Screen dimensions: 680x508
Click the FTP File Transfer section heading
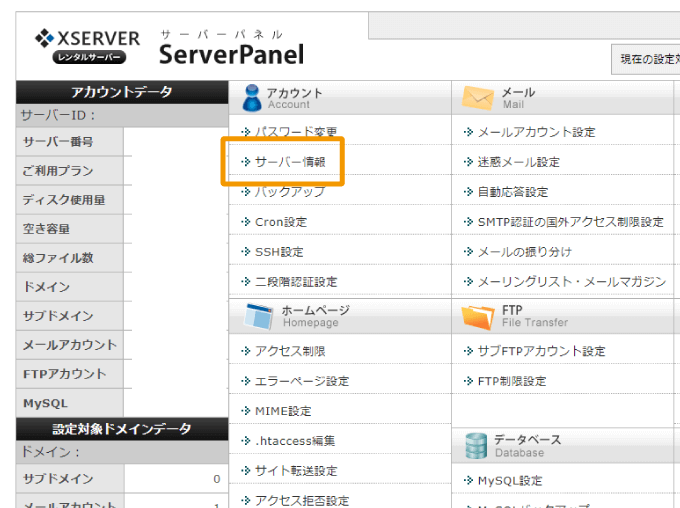coord(535,316)
